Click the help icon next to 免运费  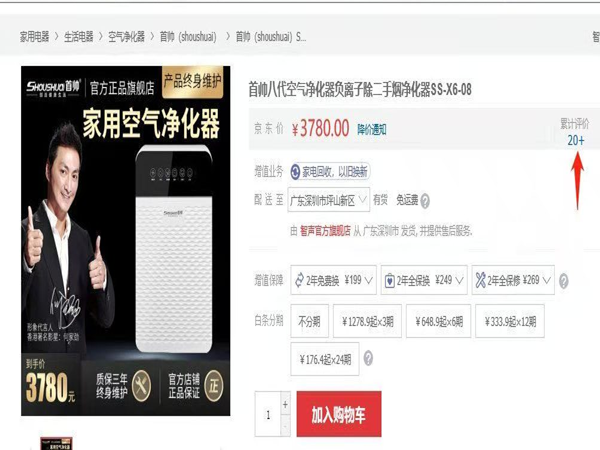(x=425, y=201)
